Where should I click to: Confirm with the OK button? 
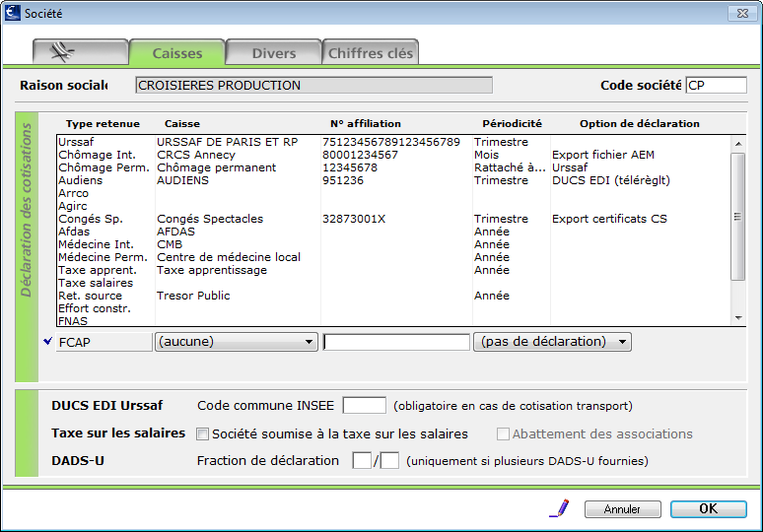[709, 508]
